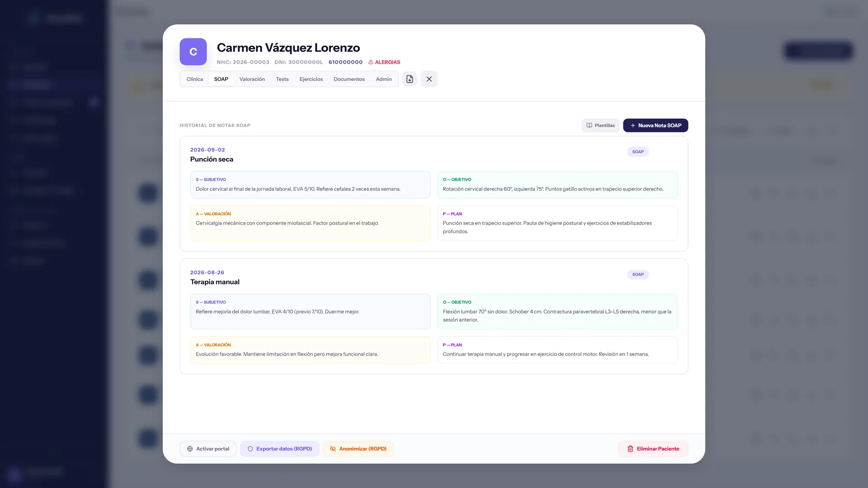This screenshot has width=868, height=488.
Task: Go to the Ejercicios tab
Action: click(x=311, y=79)
